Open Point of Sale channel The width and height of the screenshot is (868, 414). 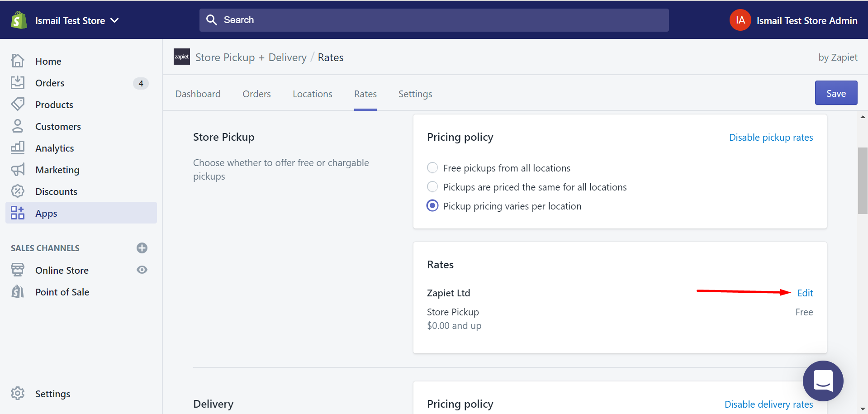point(62,292)
